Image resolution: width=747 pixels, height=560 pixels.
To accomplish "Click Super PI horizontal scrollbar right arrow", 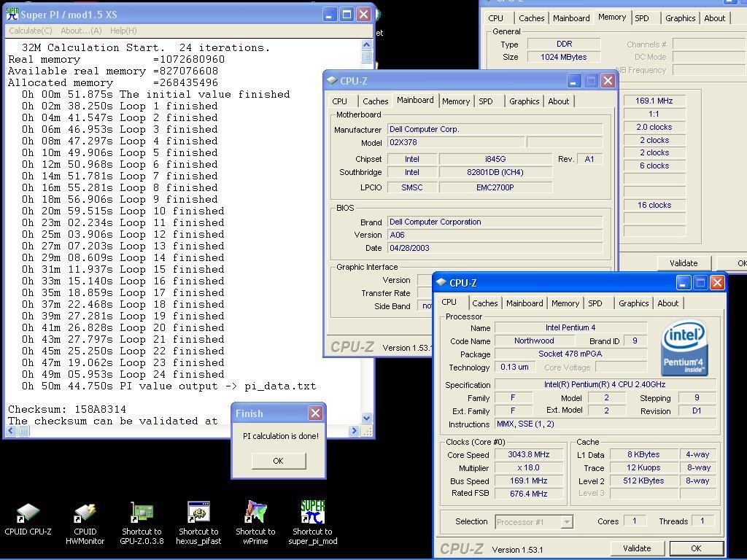I will pos(354,430).
